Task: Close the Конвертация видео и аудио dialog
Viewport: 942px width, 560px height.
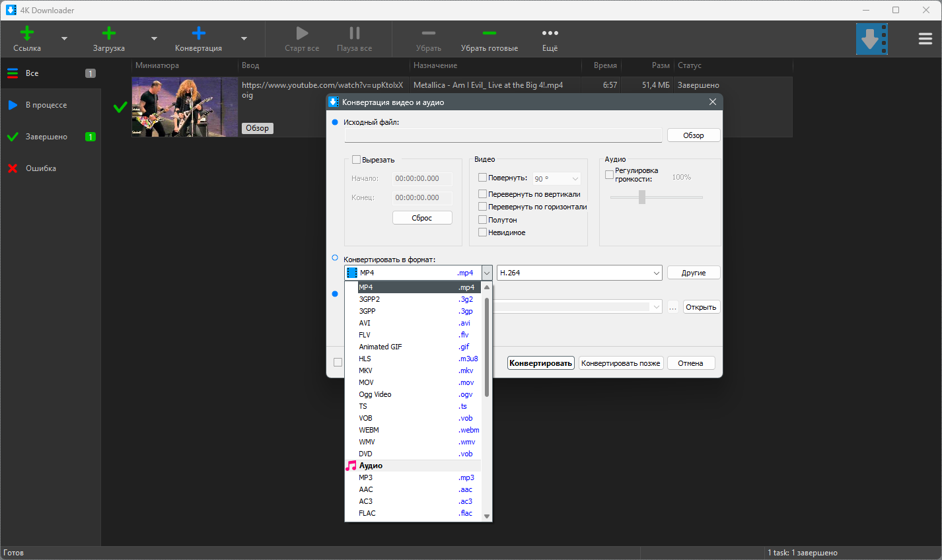Action: pos(713,102)
